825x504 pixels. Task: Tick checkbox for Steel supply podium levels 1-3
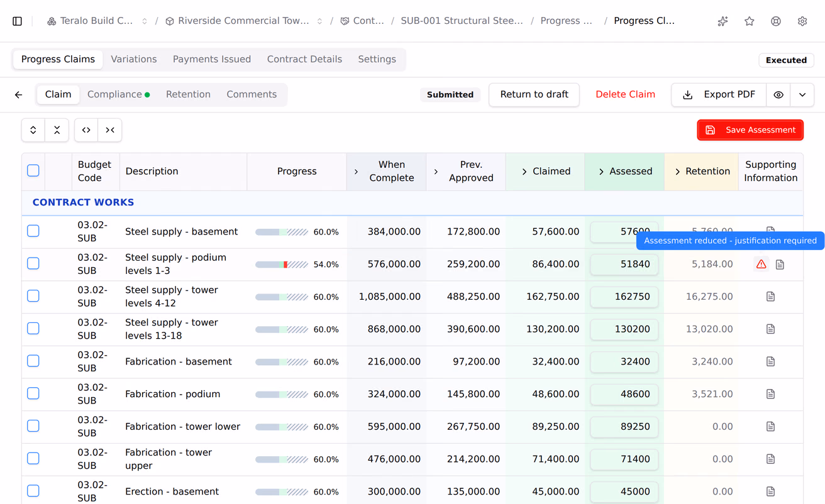(x=33, y=263)
